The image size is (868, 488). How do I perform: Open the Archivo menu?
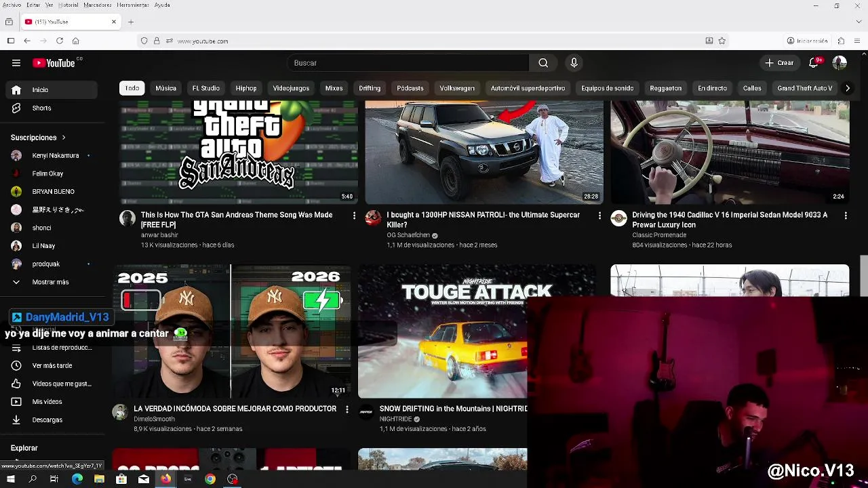coord(12,5)
